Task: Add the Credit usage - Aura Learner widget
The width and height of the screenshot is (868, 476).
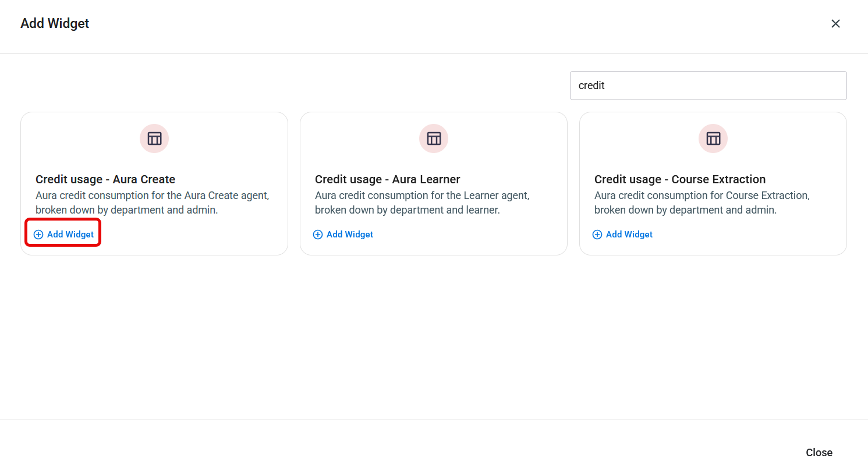Action: pyautogui.click(x=343, y=235)
